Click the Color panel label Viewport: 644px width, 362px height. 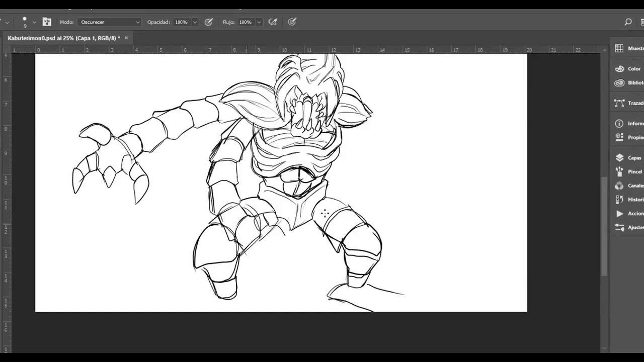[x=634, y=69]
